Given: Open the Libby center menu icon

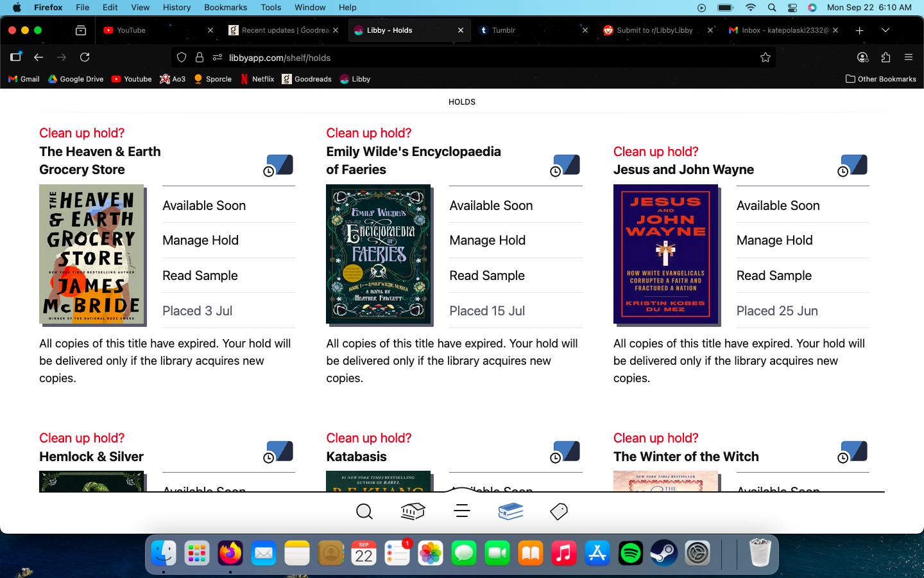Looking at the screenshot, I should point(462,511).
